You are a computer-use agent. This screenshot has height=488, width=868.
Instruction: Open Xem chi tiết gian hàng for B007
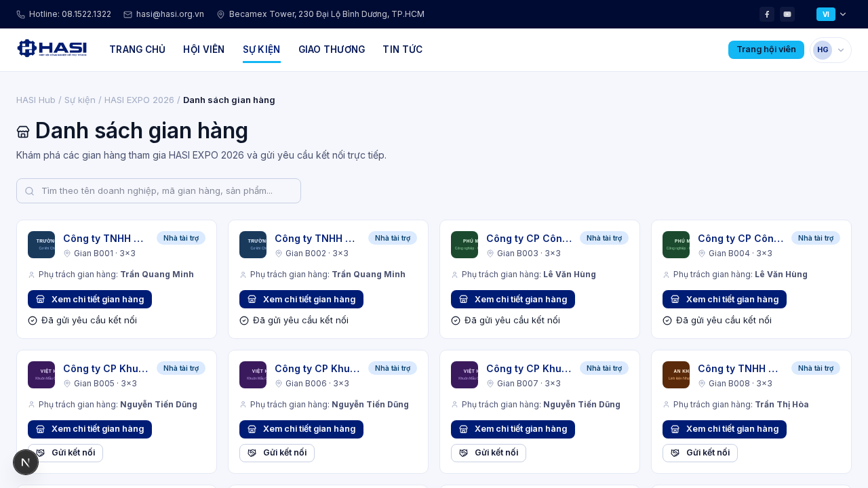[513, 429]
